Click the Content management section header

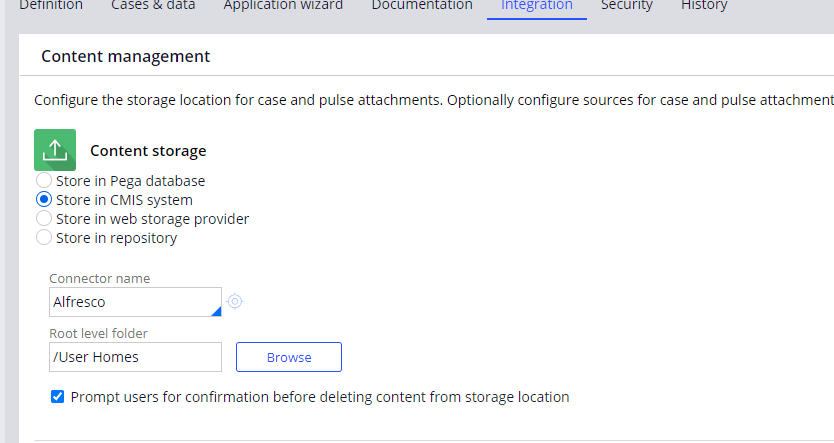pos(125,57)
